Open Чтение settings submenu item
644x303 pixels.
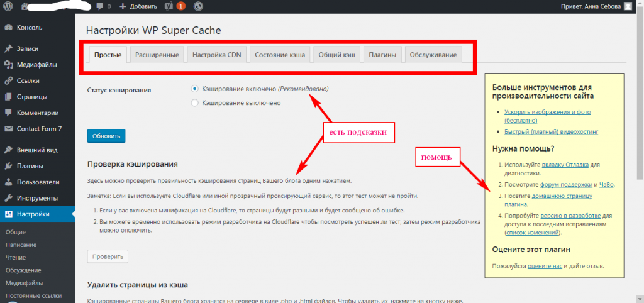pos(16,258)
